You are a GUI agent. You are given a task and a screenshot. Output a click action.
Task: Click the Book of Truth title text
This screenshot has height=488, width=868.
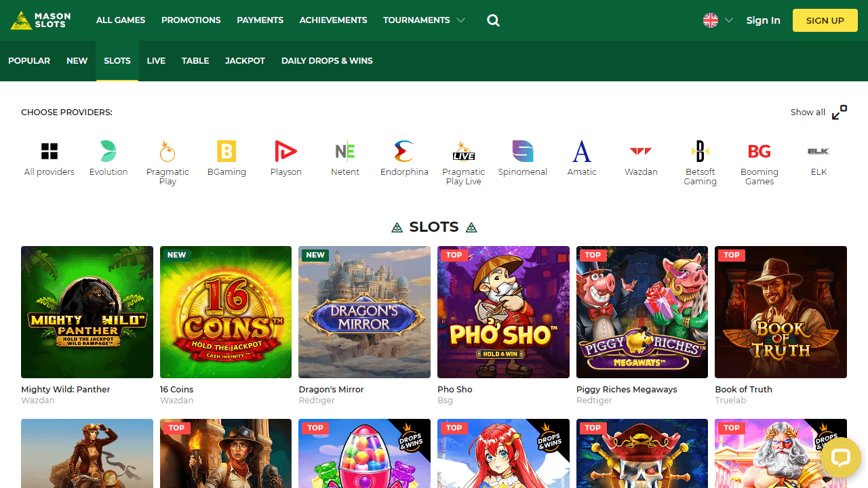(x=743, y=390)
